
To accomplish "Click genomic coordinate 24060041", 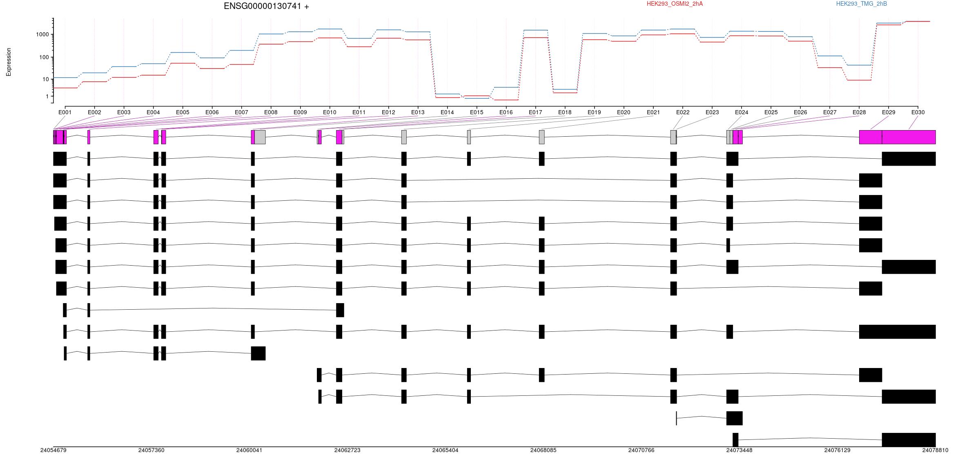I will point(249,450).
